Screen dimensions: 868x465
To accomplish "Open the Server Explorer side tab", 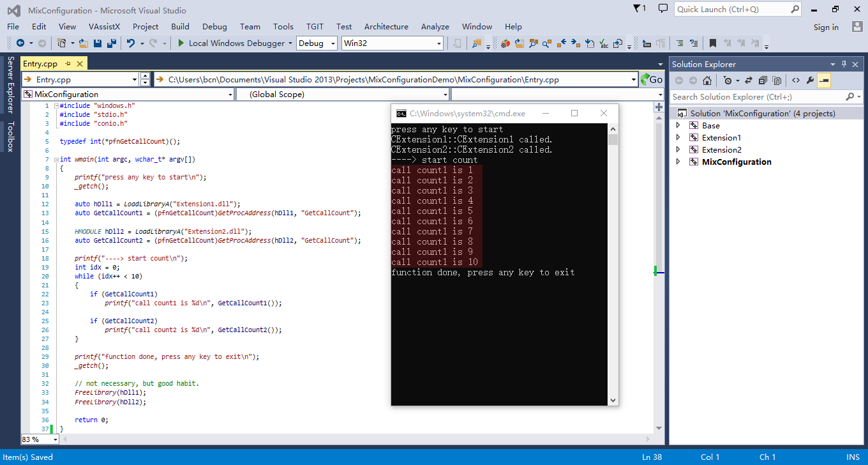I will pos(10,85).
